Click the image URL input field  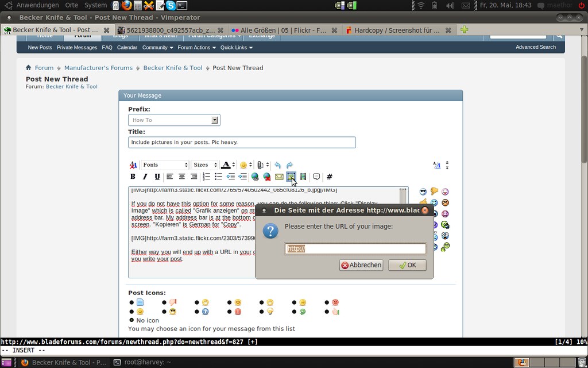[x=355, y=248]
